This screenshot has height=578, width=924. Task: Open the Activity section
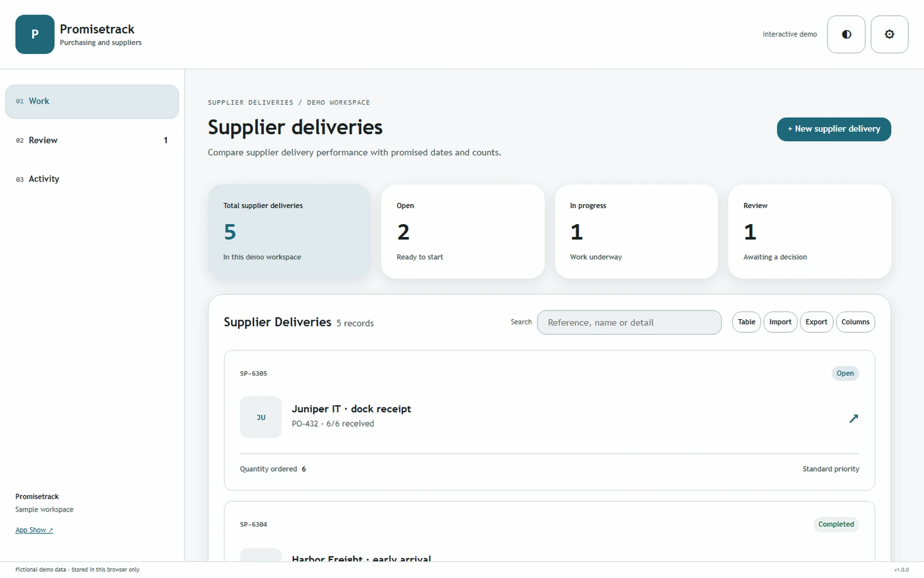click(x=92, y=179)
